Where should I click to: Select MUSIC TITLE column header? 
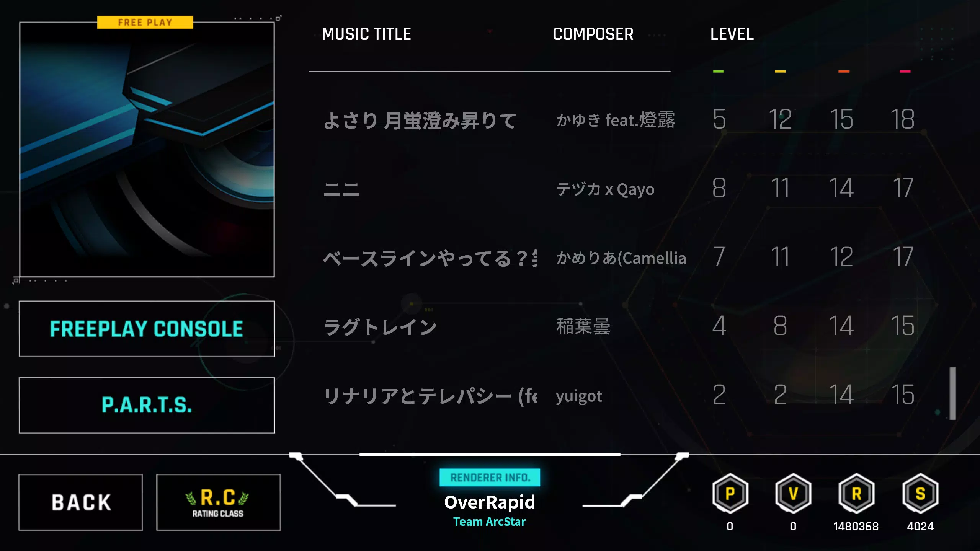[366, 34]
